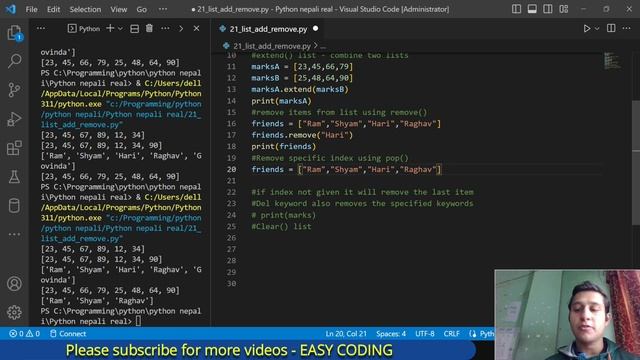
Task: Toggle the panel layout icon
Action: pyautogui.click(x=532, y=9)
